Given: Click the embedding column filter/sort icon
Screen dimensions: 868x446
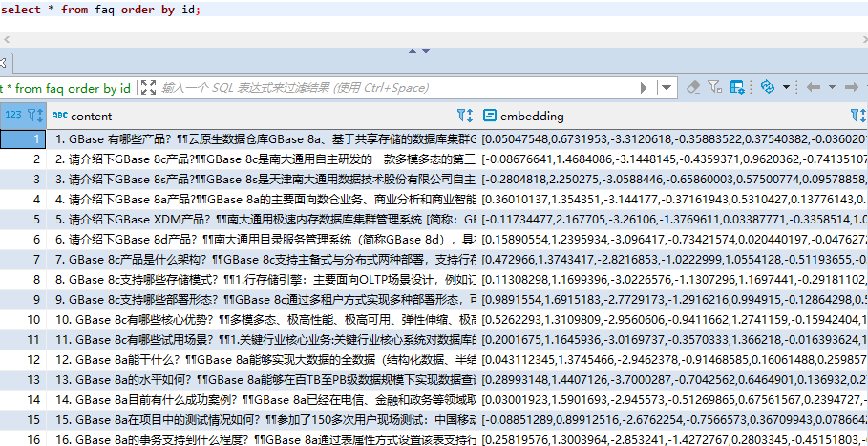Looking at the screenshot, I should pyautogui.click(x=858, y=116).
